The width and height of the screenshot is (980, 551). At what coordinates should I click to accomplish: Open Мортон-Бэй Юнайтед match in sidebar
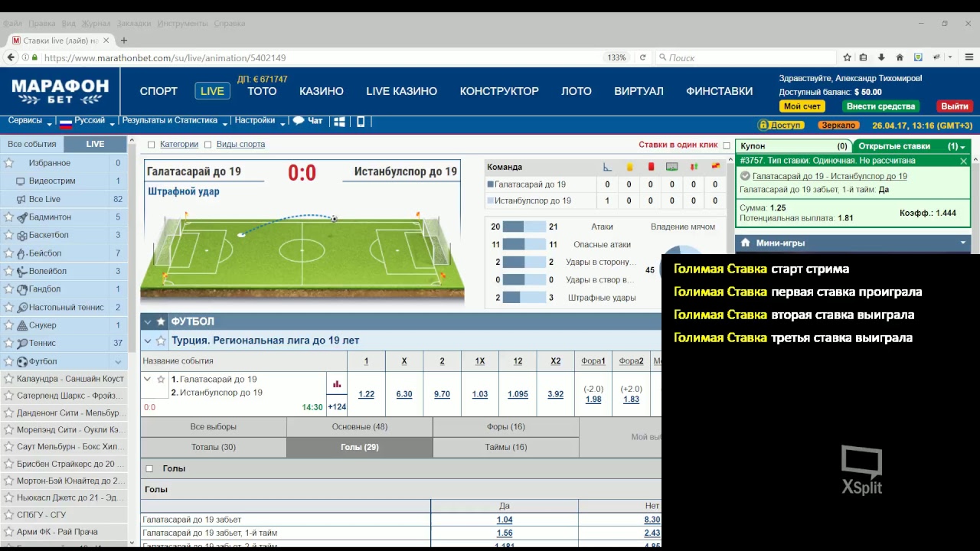(x=70, y=481)
